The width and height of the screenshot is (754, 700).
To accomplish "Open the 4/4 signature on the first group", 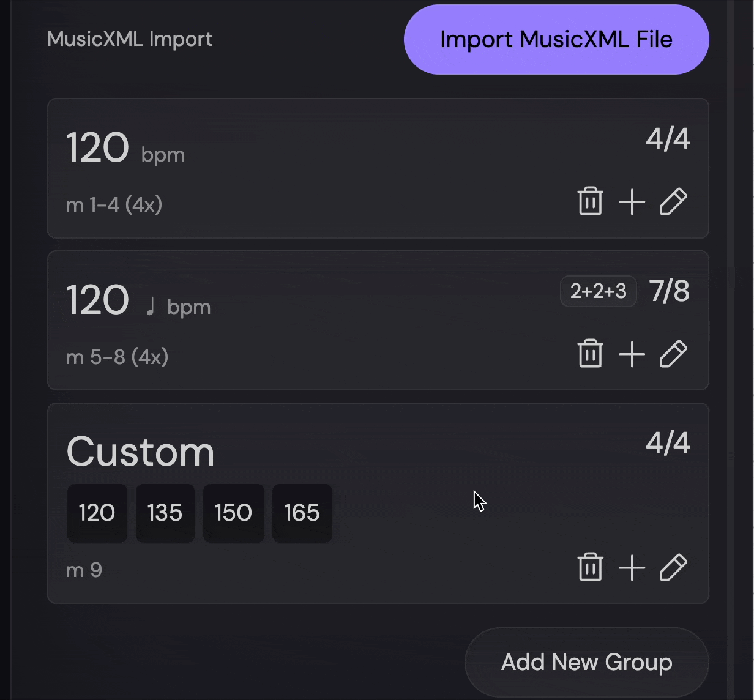I will tap(668, 138).
